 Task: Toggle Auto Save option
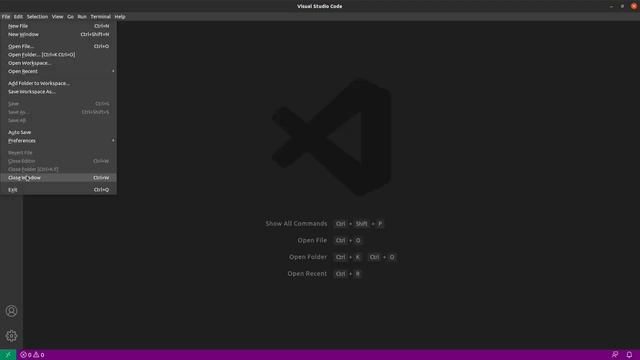[x=58, y=132]
